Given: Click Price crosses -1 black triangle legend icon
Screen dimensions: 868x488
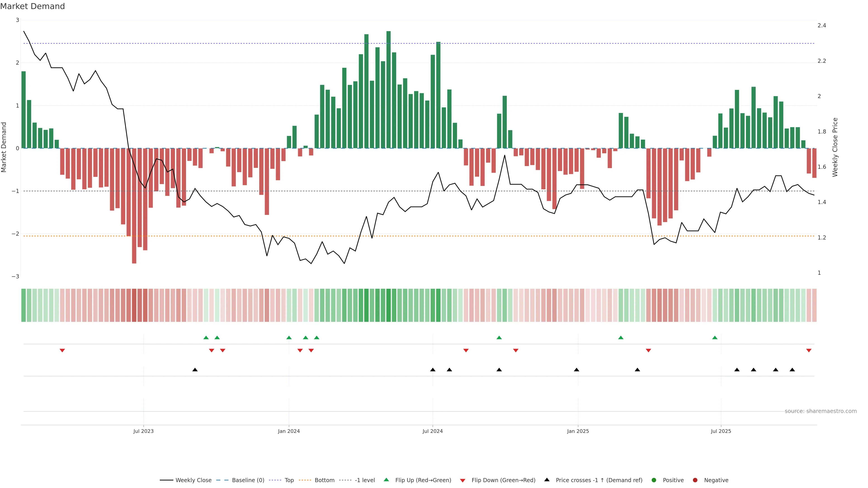Looking at the screenshot, I should coord(547,480).
